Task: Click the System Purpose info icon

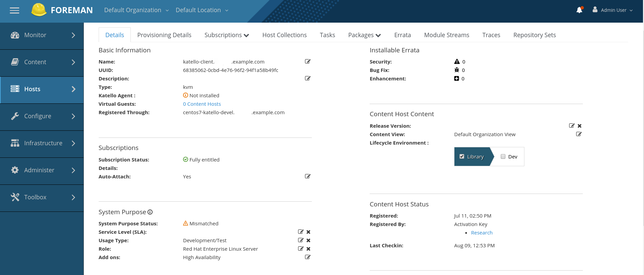Action: (150, 212)
